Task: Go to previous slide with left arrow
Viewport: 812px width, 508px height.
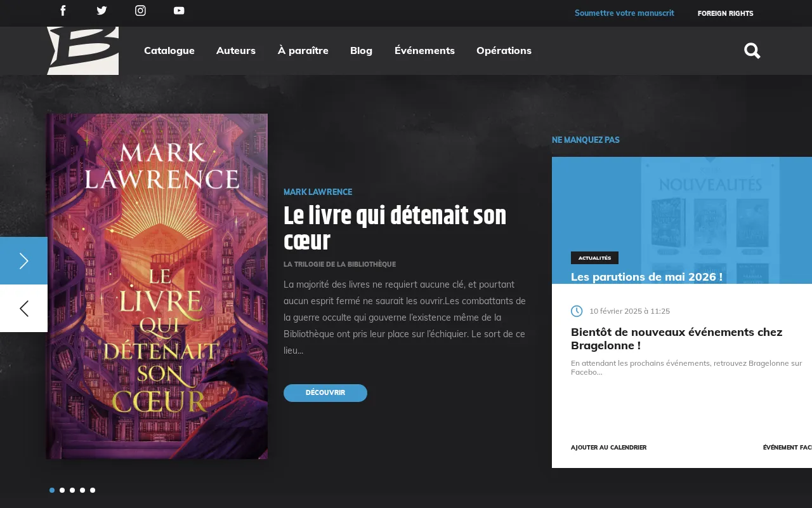Action: 23,308
